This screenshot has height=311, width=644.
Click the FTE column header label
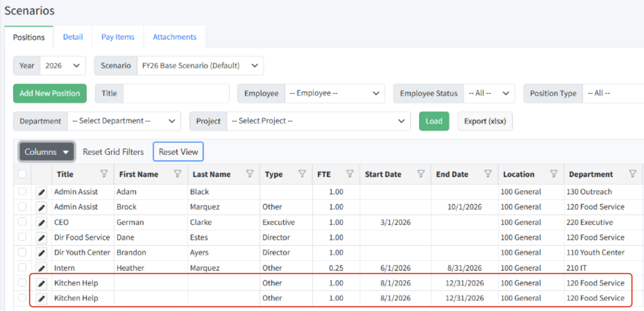click(324, 174)
